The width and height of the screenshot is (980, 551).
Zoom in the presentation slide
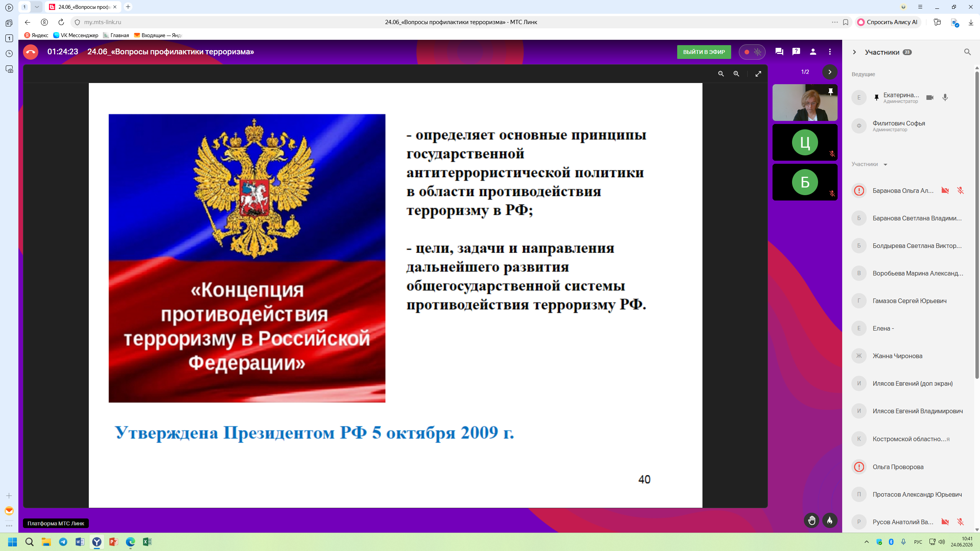pyautogui.click(x=736, y=74)
